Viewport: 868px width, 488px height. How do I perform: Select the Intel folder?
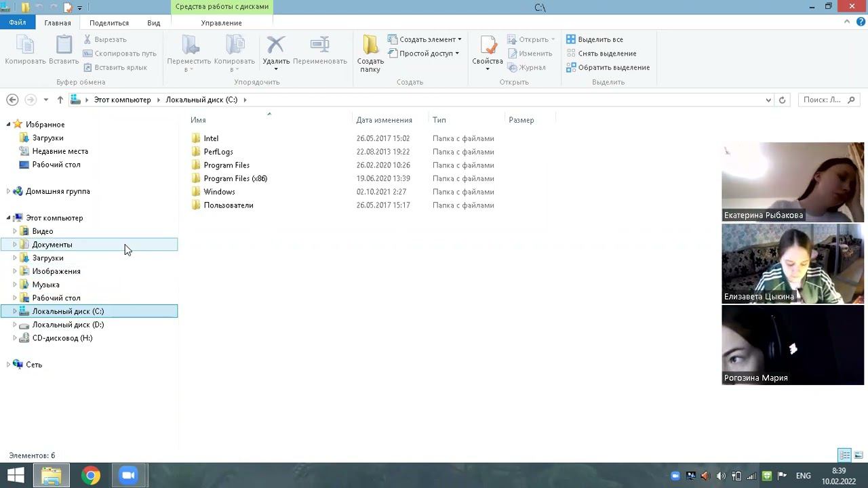tap(211, 138)
